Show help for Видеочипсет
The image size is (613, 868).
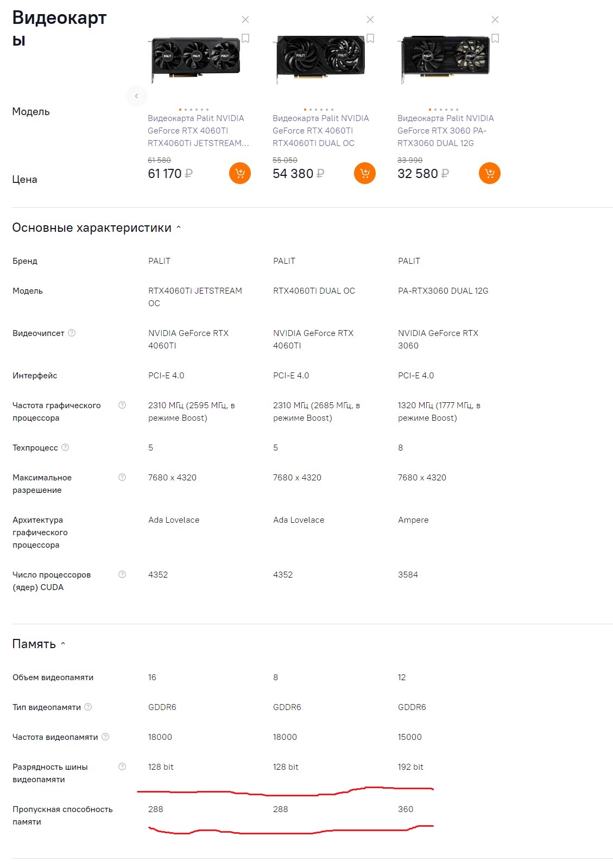(x=72, y=333)
